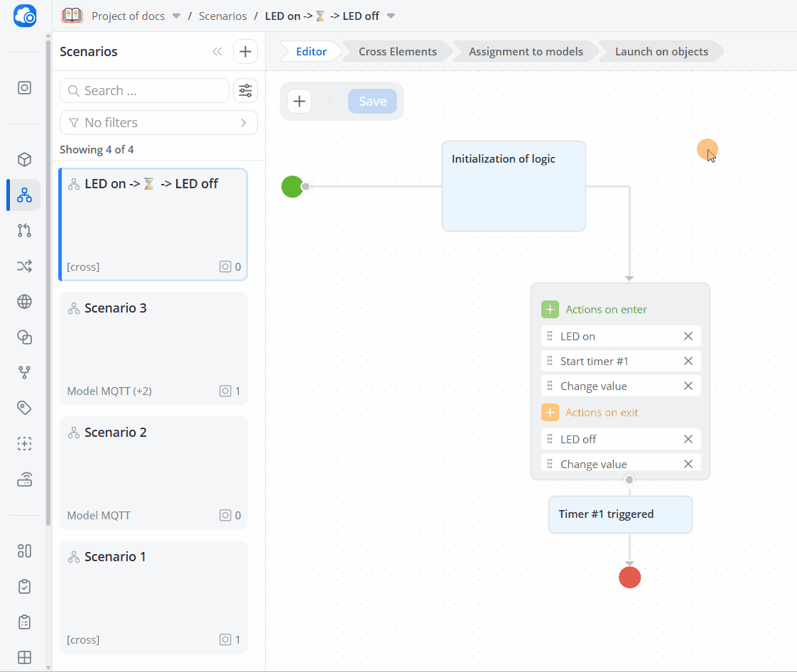Viewport: 797px width, 672px height.
Task: Click the router device icon in sidebar
Action: point(24,479)
